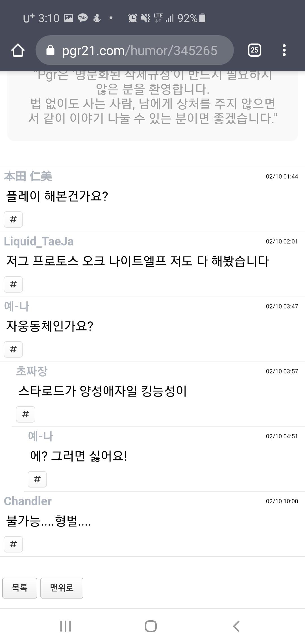Tap the # button under 에? 그러면 싫어요! reply
Image resolution: width=305 pixels, height=644 pixels.
point(37,479)
